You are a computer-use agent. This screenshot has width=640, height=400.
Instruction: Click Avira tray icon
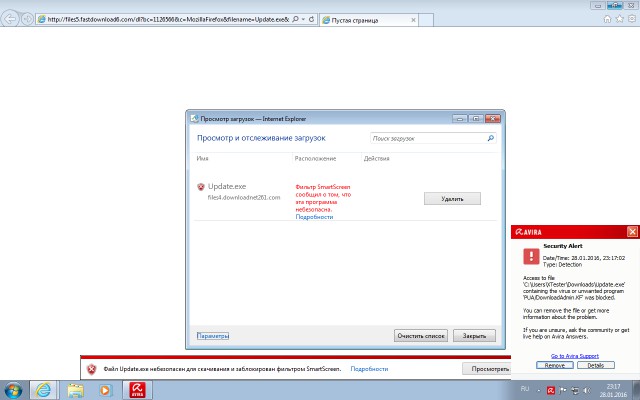point(551,391)
